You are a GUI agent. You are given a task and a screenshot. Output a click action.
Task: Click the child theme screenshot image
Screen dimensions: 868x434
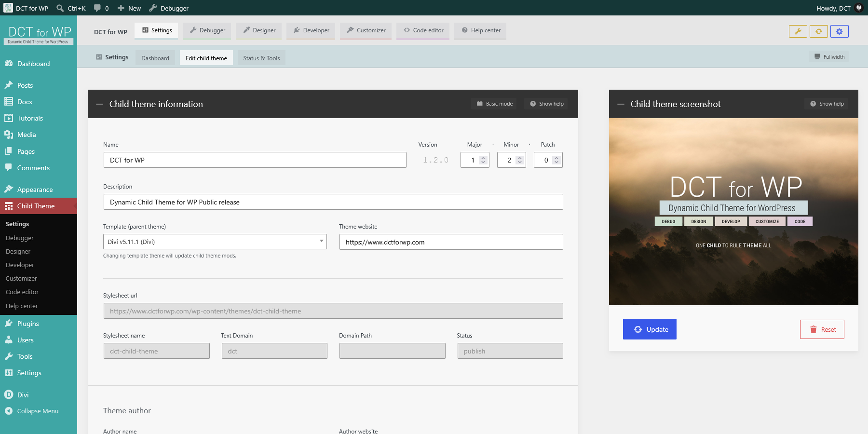[x=733, y=212]
